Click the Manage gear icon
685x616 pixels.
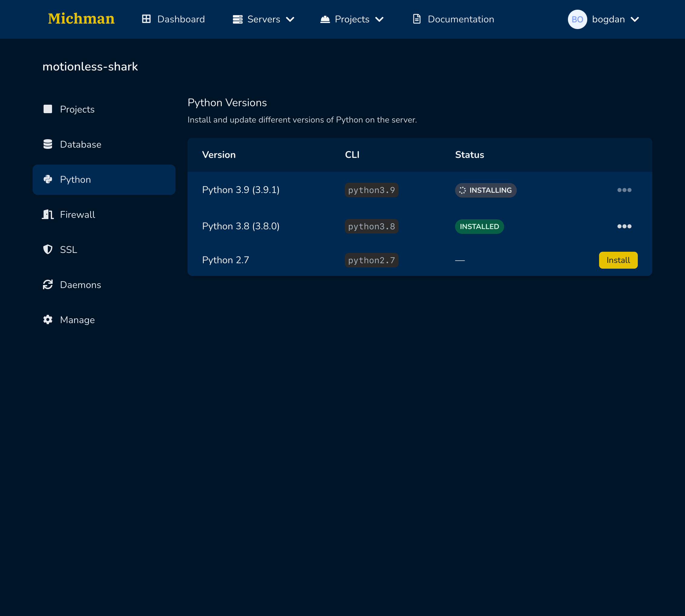point(48,319)
